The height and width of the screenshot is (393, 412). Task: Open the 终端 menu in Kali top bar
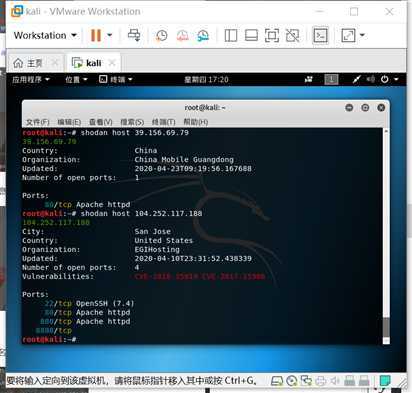(x=116, y=79)
